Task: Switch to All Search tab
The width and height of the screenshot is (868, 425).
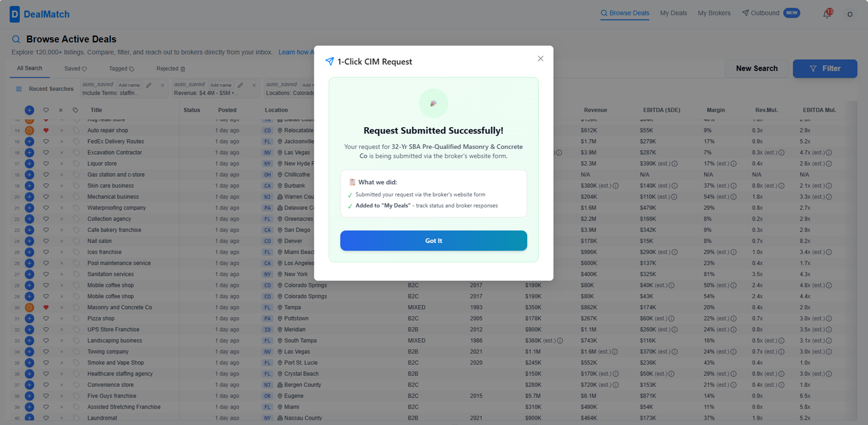Action: [30, 68]
